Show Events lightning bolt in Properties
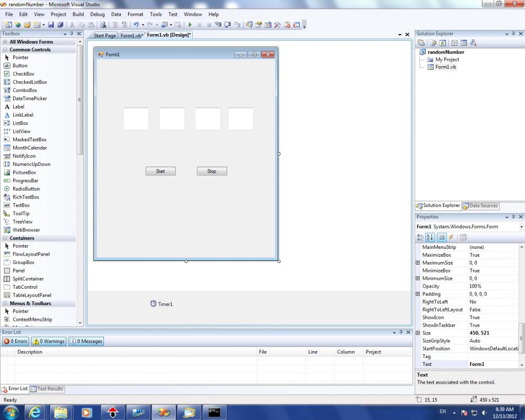This screenshot has height=420, width=525. point(451,237)
